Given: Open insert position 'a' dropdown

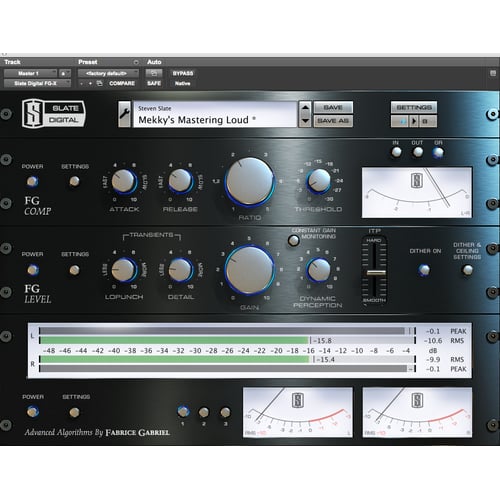Looking at the screenshot, I should point(65,73).
